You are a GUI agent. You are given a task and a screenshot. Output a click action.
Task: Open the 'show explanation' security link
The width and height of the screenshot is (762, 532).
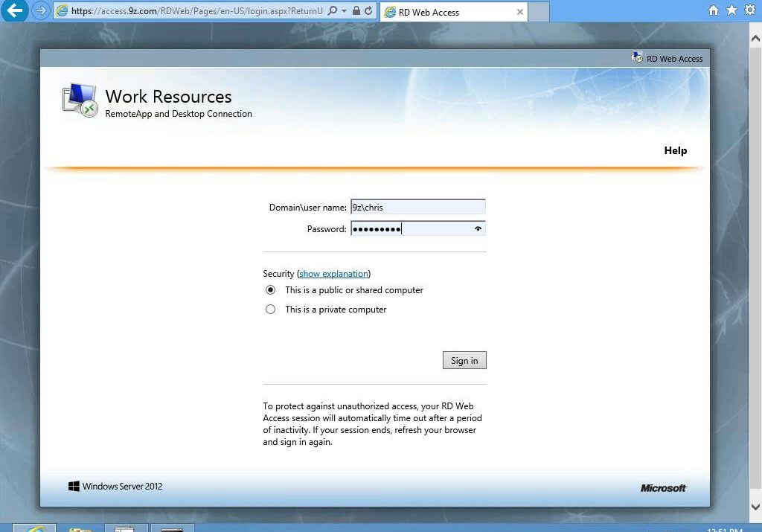point(333,274)
